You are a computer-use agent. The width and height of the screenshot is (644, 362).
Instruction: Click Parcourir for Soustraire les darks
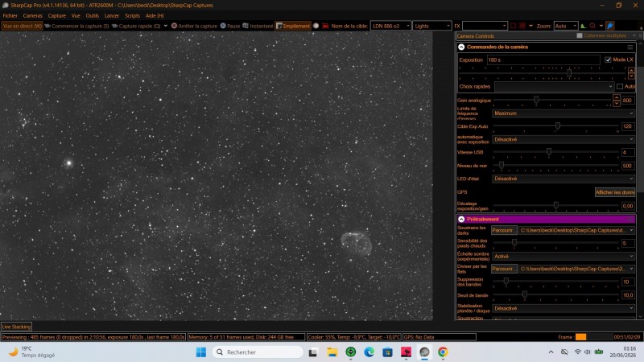[504, 230]
